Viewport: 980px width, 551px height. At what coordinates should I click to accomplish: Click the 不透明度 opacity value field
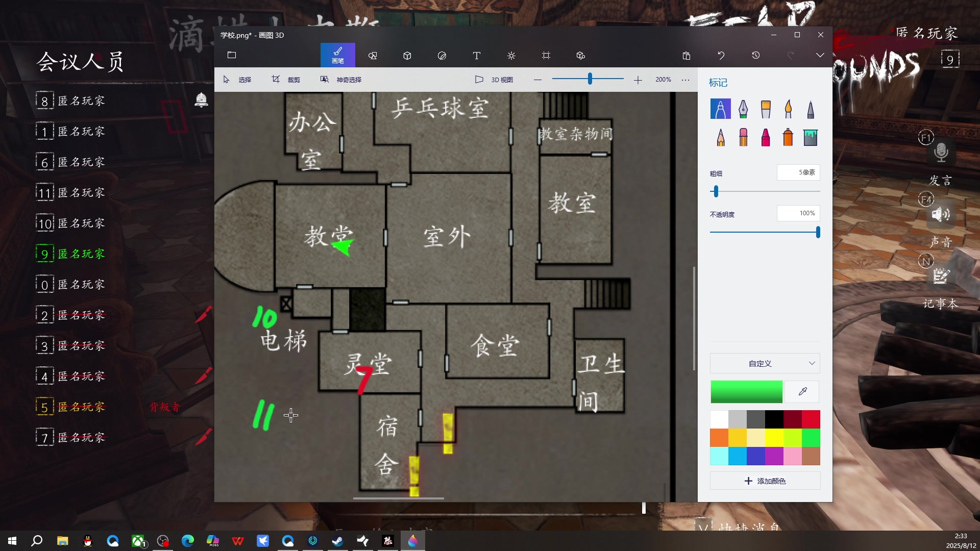click(x=798, y=213)
